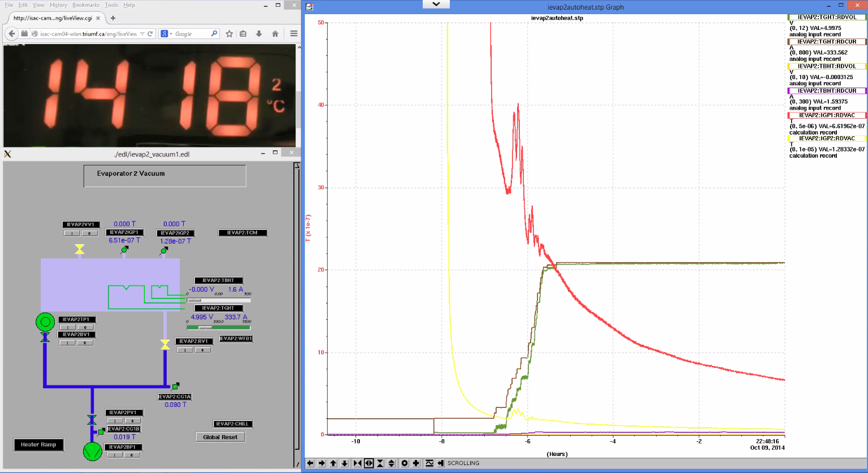Switch IEVAP2PV1 on with its I button
Image resolution: width=868 pixels, height=473 pixels.
pyautogui.click(x=115, y=420)
